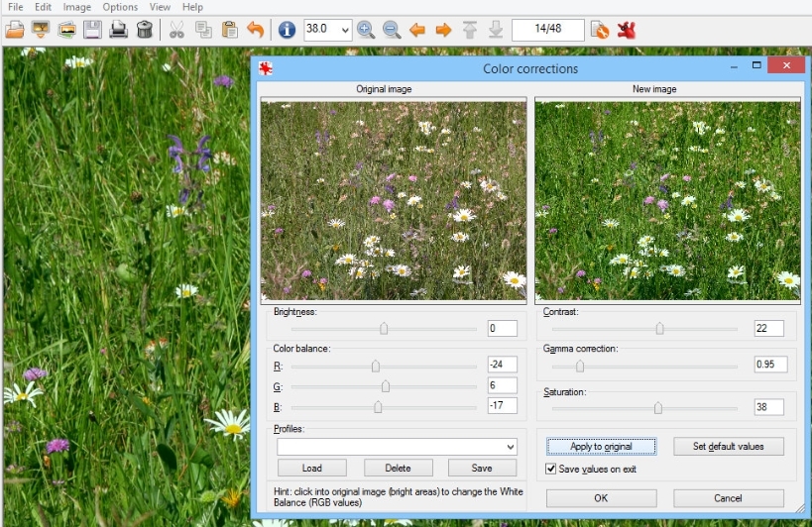Click the image counter field 14/48

click(x=548, y=30)
